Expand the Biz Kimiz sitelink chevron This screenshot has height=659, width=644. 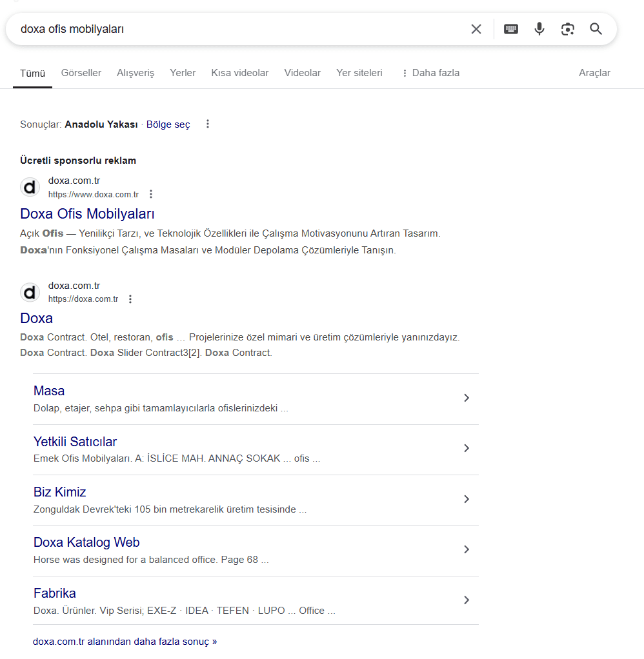click(x=467, y=499)
